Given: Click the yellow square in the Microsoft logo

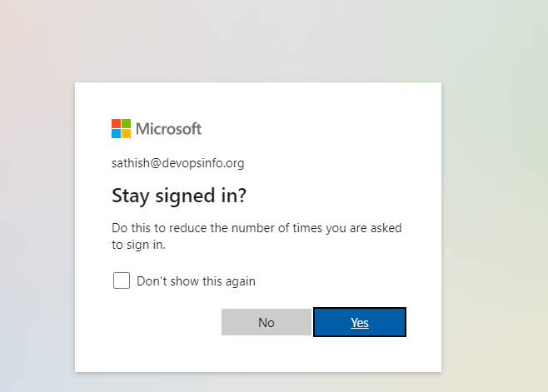Looking at the screenshot, I should (x=127, y=133).
